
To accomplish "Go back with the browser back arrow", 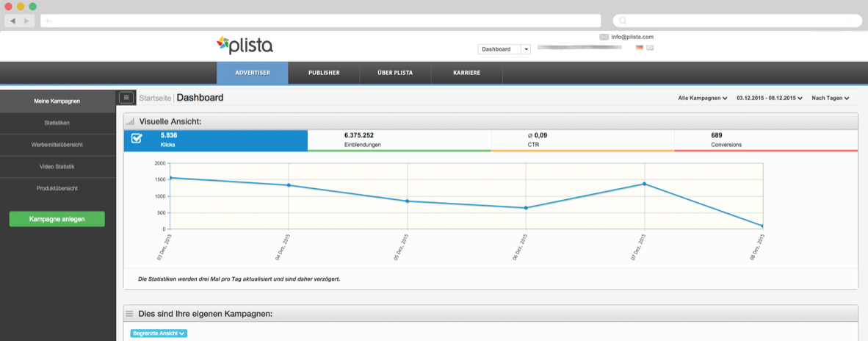I will coord(13,21).
